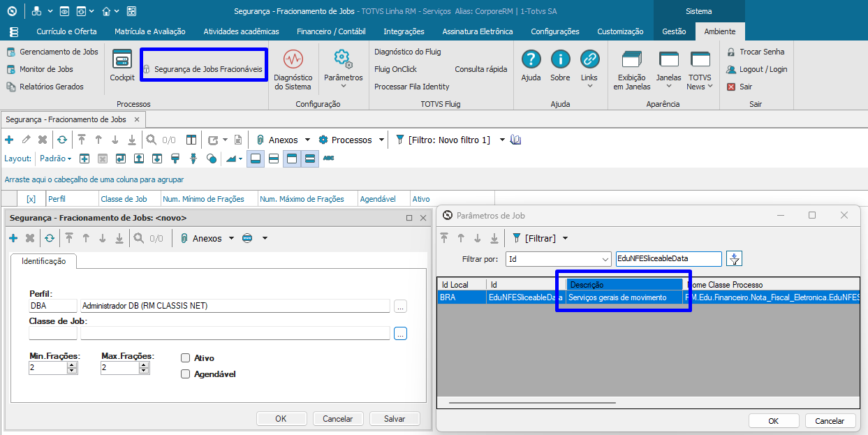Click the magnifier search icon in the main grid toolbar
The width and height of the screenshot is (868, 435).
coord(152,140)
